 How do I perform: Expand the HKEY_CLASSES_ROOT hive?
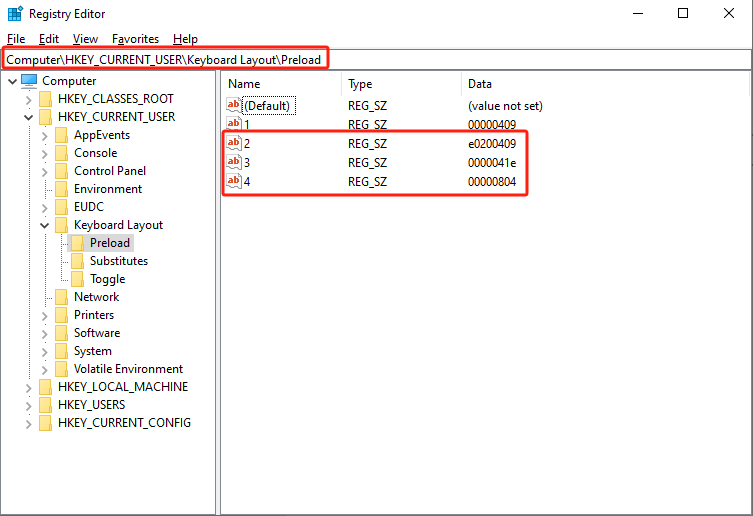click(28, 100)
